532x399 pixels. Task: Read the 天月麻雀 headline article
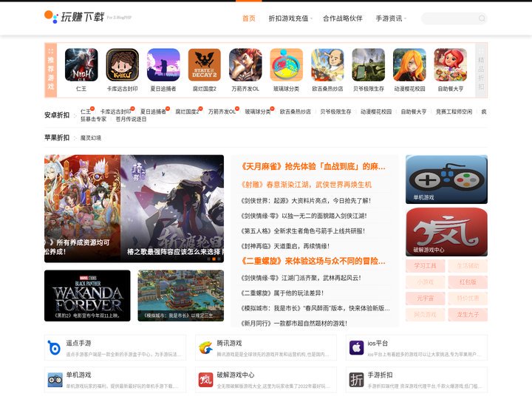click(x=313, y=166)
